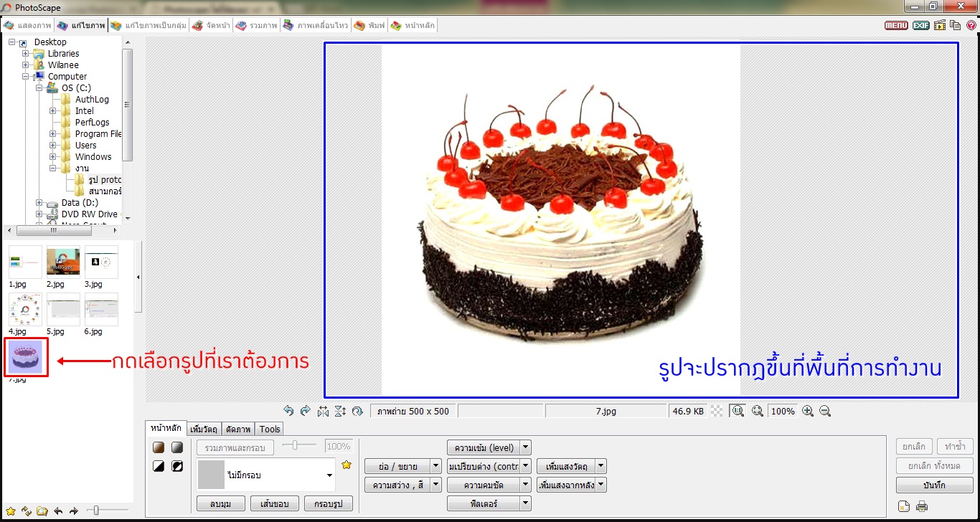Zoom out with the minus magnifier icon
This screenshot has width=980, height=522.
pyautogui.click(x=825, y=411)
